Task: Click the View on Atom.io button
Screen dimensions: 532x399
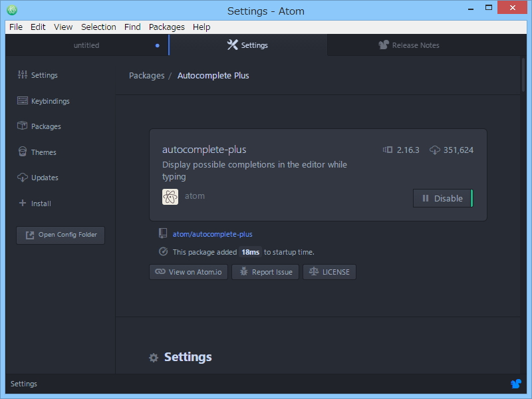Action: click(189, 272)
